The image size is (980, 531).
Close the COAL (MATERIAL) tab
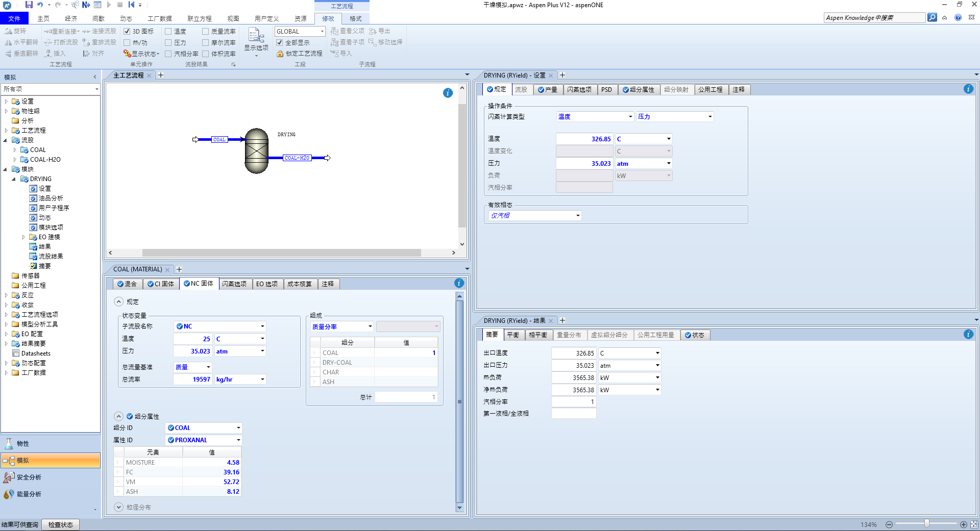pyautogui.click(x=167, y=269)
